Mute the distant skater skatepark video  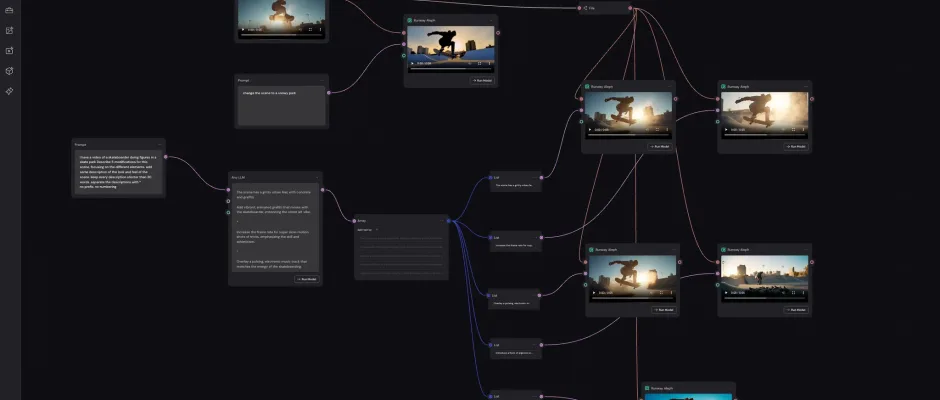click(784, 293)
